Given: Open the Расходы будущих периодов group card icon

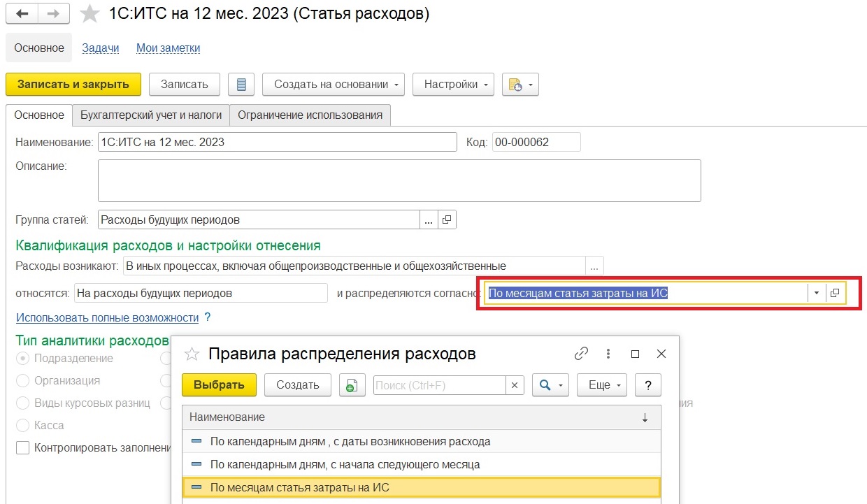Looking at the screenshot, I should (447, 219).
